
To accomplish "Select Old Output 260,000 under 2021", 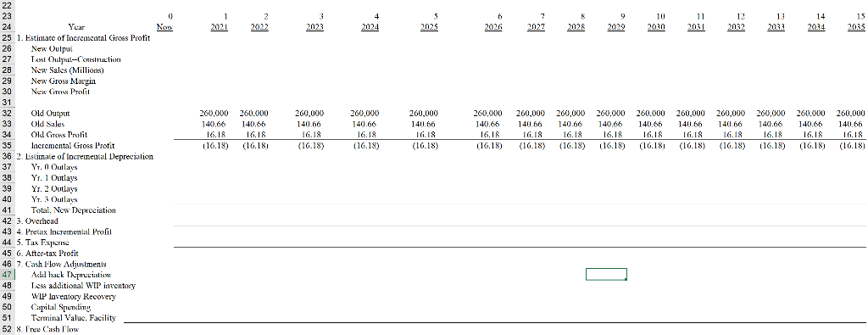I will click(x=214, y=114).
